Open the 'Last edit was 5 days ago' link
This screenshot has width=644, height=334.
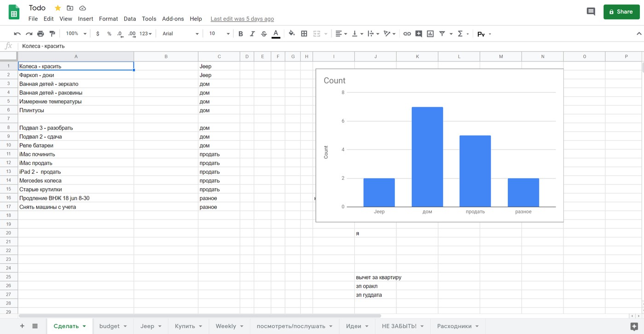tap(242, 19)
